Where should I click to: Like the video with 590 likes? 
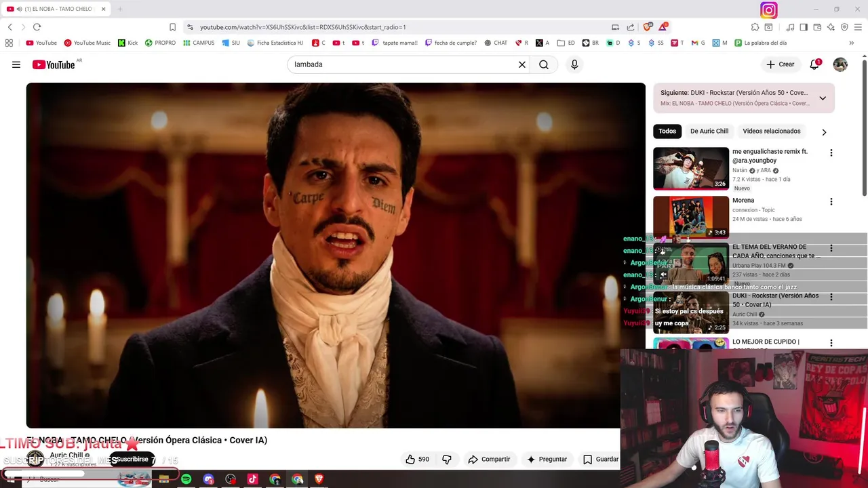(418, 459)
